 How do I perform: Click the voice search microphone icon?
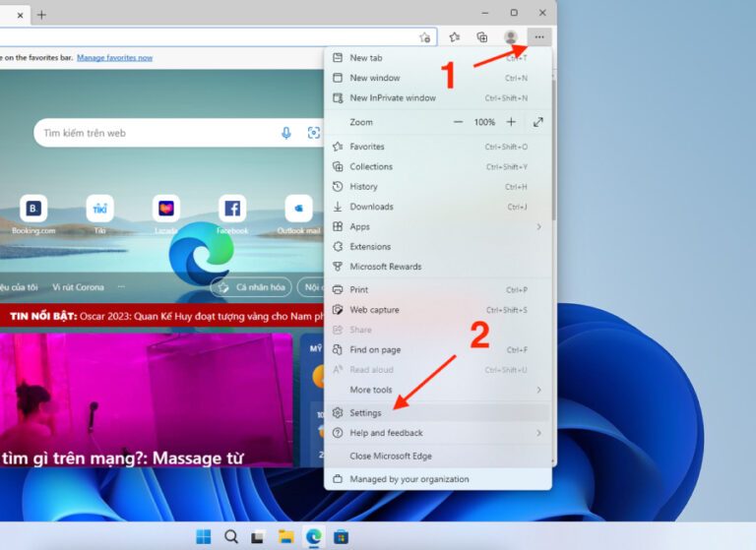pos(285,133)
